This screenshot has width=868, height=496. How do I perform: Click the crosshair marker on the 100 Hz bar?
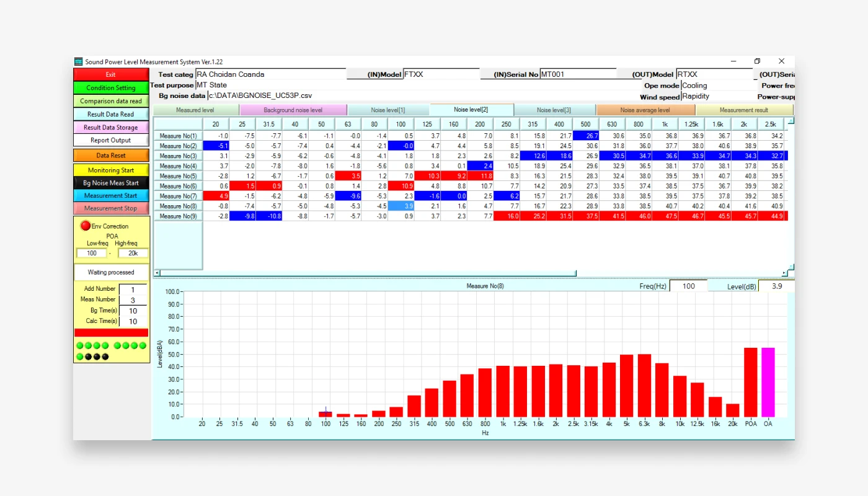(326, 412)
